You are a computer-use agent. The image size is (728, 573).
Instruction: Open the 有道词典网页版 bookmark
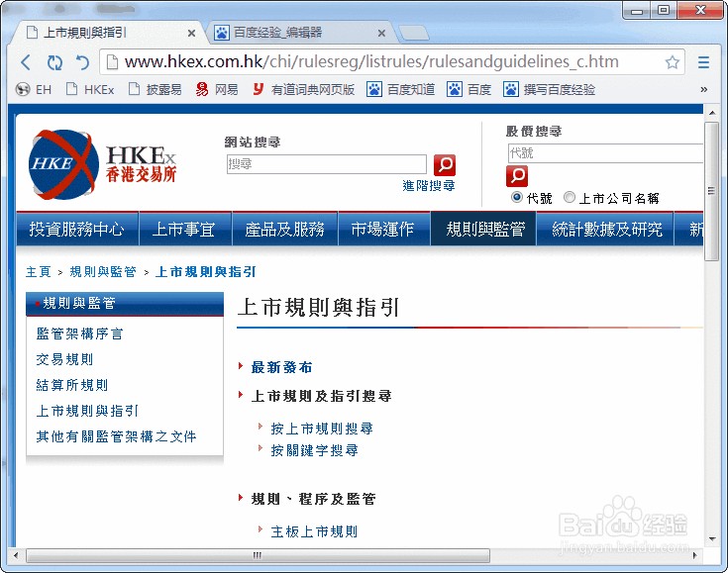coord(304,89)
